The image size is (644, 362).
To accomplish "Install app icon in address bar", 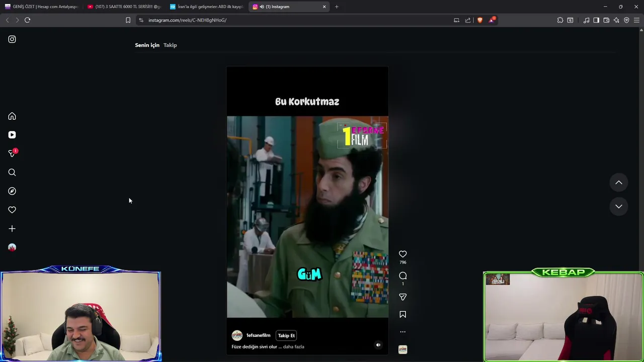I will [x=456, y=20].
